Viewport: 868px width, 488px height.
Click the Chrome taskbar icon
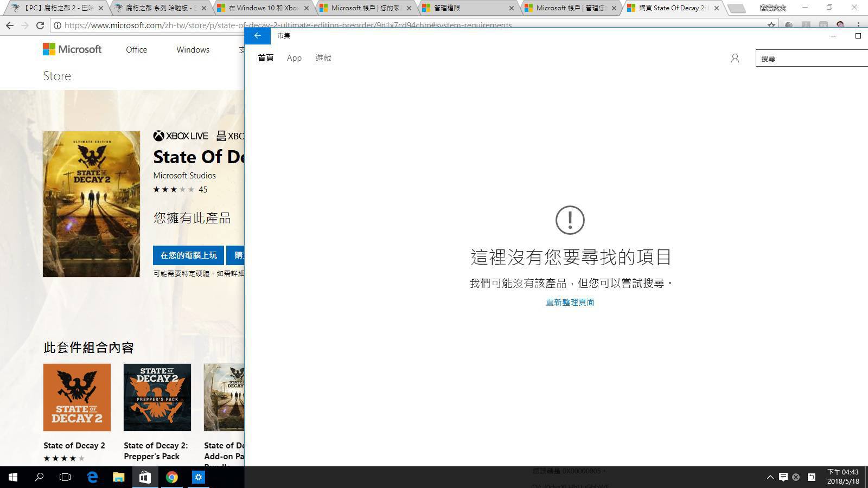click(x=171, y=477)
